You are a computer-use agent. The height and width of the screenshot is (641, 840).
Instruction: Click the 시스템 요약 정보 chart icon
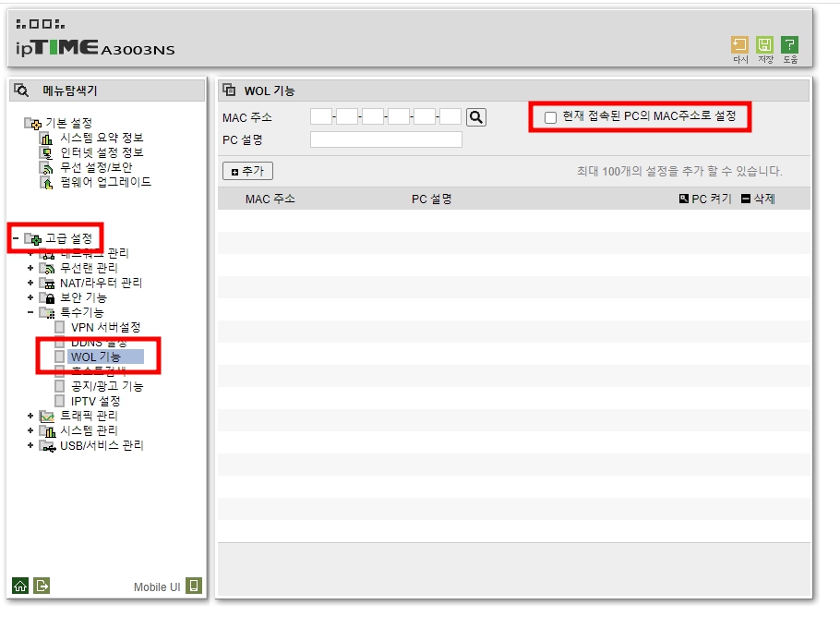pyautogui.click(x=46, y=139)
